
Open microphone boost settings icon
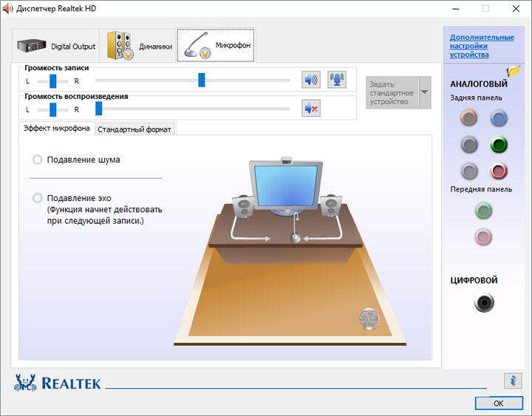pyautogui.click(x=337, y=80)
